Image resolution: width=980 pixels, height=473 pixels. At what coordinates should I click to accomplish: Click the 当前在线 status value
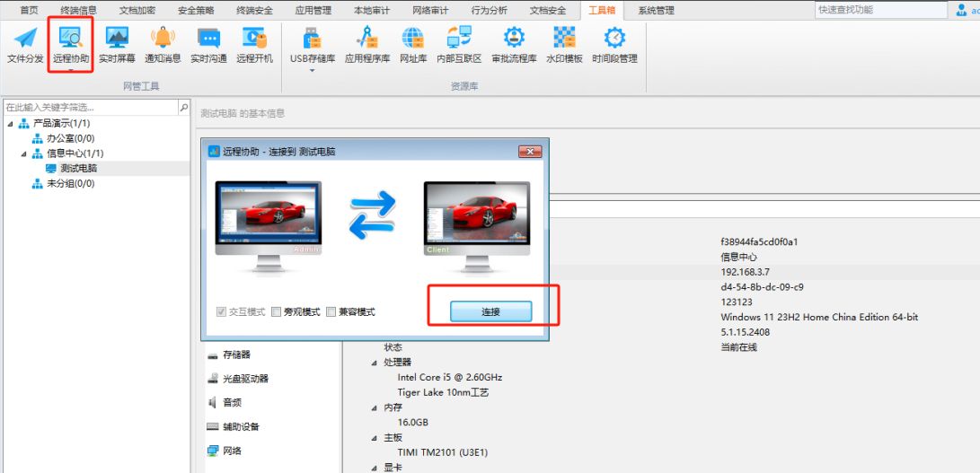[x=738, y=346]
